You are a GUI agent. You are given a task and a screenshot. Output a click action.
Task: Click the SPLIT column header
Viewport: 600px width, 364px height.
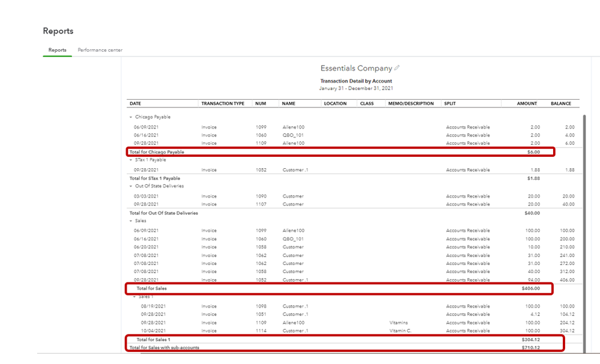coord(450,103)
